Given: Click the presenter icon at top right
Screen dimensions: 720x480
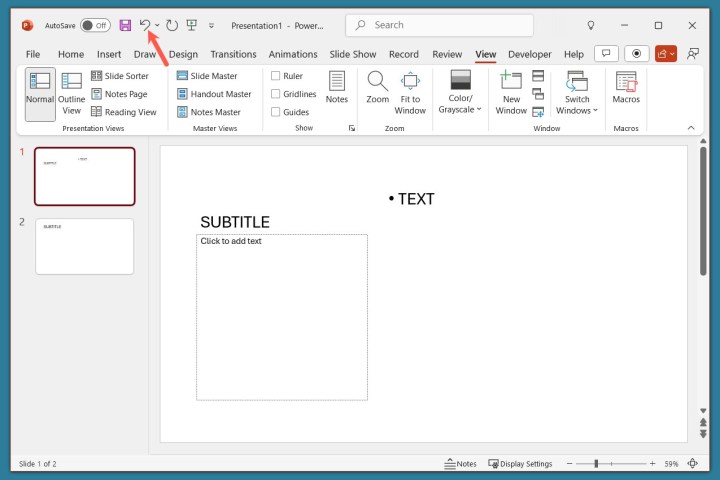Looking at the screenshot, I should click(692, 54).
